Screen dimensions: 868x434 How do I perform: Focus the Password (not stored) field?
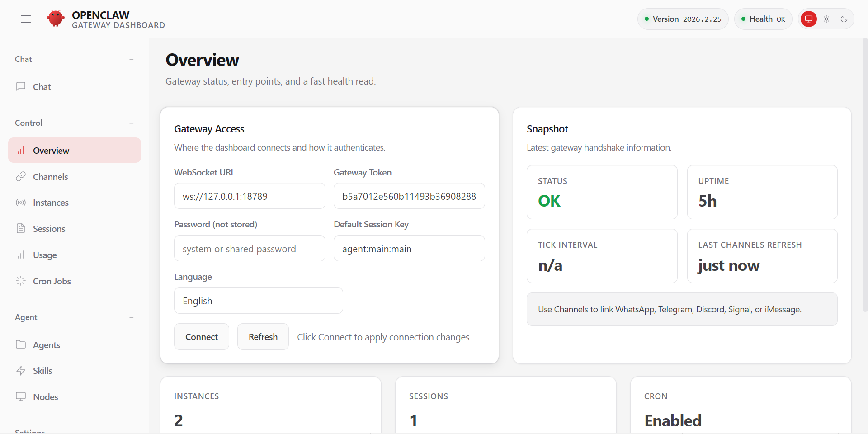(x=250, y=249)
